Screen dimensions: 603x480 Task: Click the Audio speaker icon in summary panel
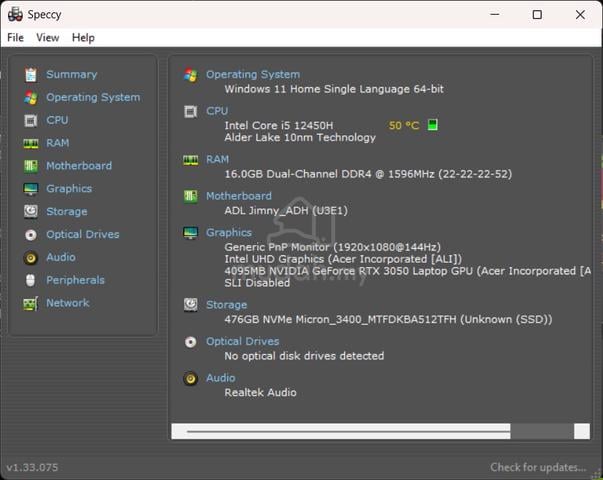[190, 378]
